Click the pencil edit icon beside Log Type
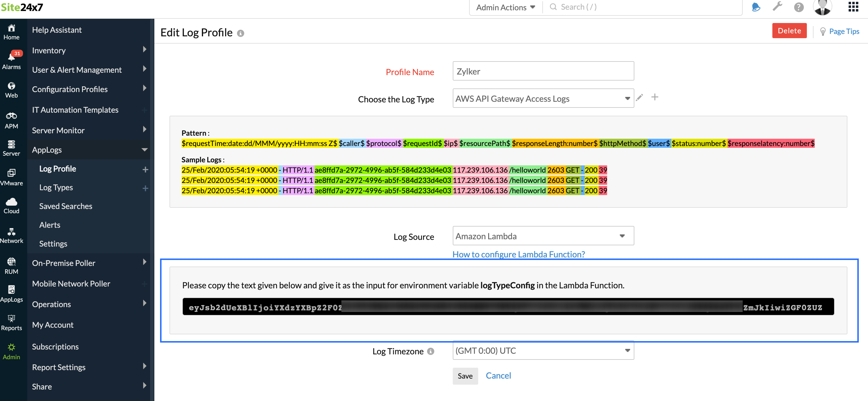The width and height of the screenshot is (868, 401). (639, 98)
